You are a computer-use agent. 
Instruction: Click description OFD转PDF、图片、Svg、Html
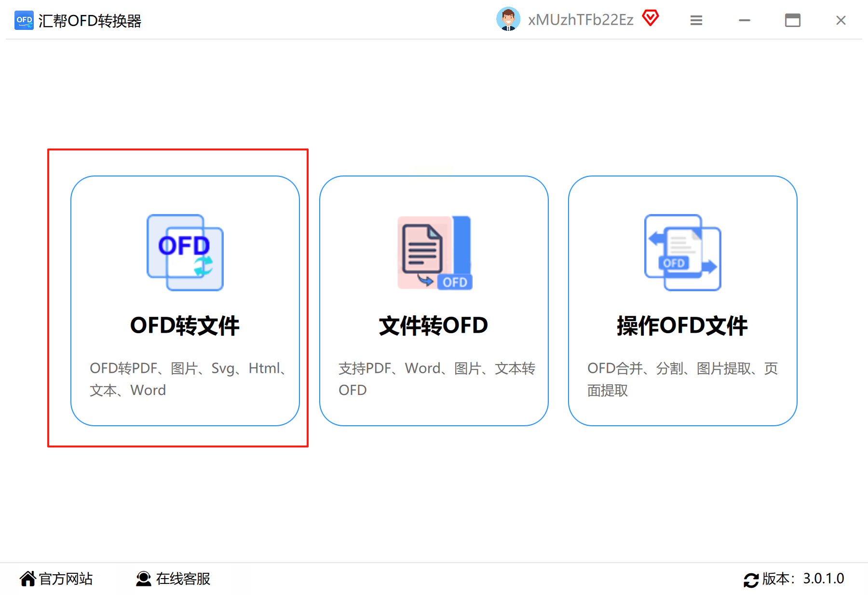[x=189, y=379]
